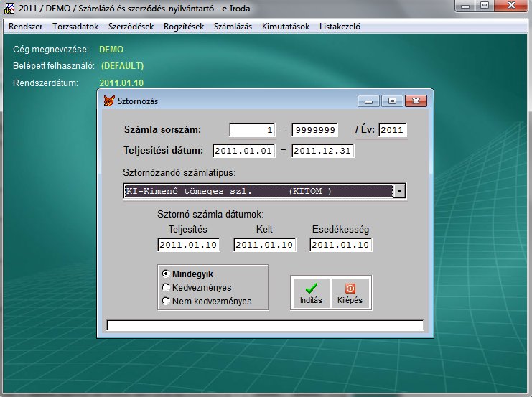Expand the Sztornózandó számlatípus dropdown arrow

tap(399, 191)
